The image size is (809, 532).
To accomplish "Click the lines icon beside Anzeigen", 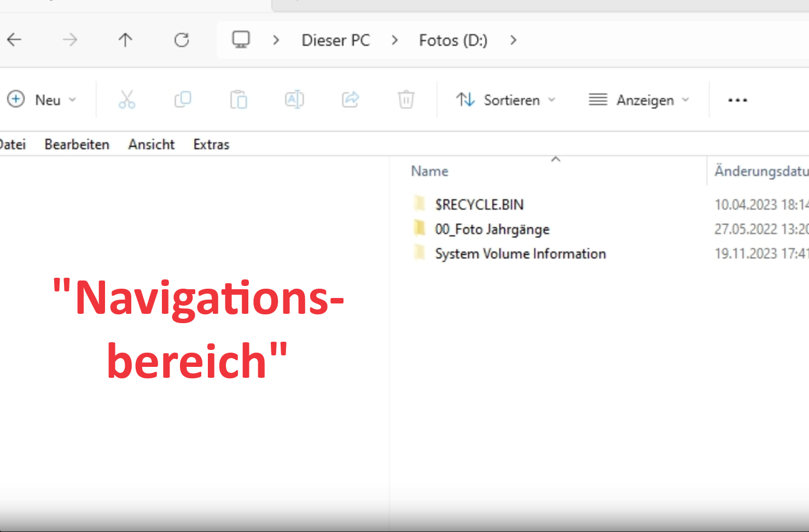I will pyautogui.click(x=598, y=100).
